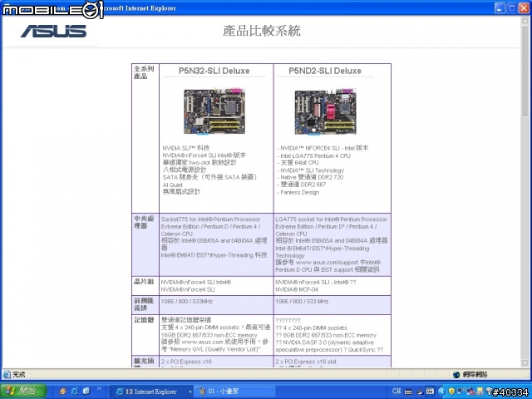Click the ASUS logo in the header
This screenshot has width=532, height=399.
click(53, 32)
